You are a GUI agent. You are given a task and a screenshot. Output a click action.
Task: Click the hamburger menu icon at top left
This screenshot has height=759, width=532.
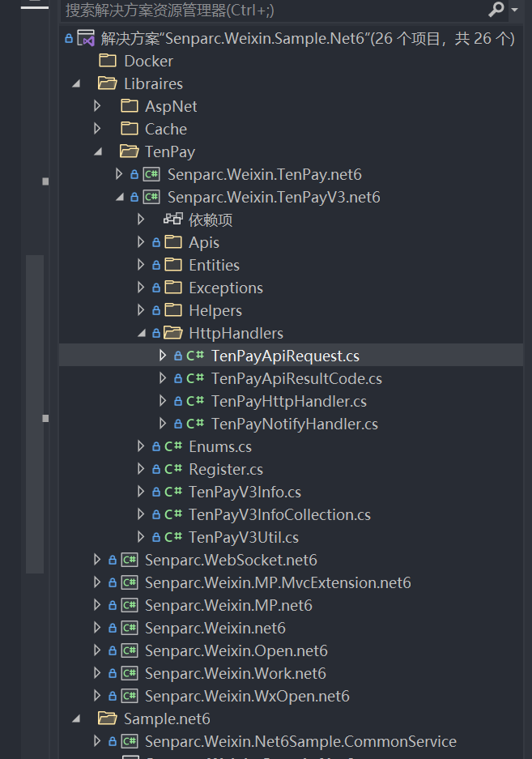click(x=33, y=6)
